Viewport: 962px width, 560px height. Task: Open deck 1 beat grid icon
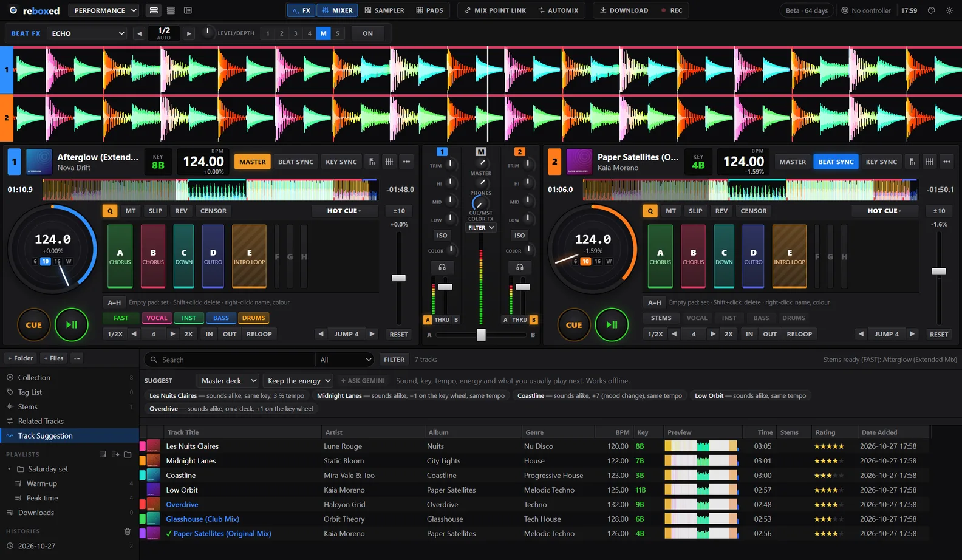tap(389, 162)
